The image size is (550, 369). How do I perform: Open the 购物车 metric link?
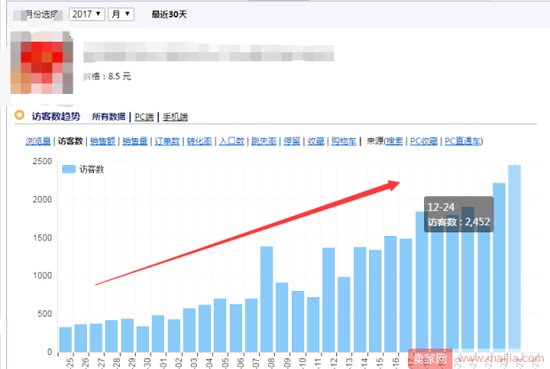click(x=344, y=141)
